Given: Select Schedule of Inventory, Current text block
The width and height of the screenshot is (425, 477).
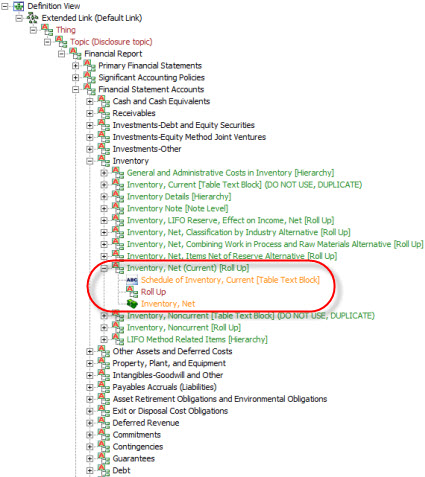Looking at the screenshot, I should 230,280.
